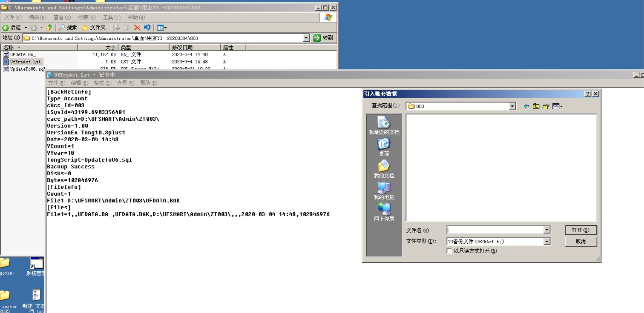Sort files by 修改日期 column header

click(195, 48)
